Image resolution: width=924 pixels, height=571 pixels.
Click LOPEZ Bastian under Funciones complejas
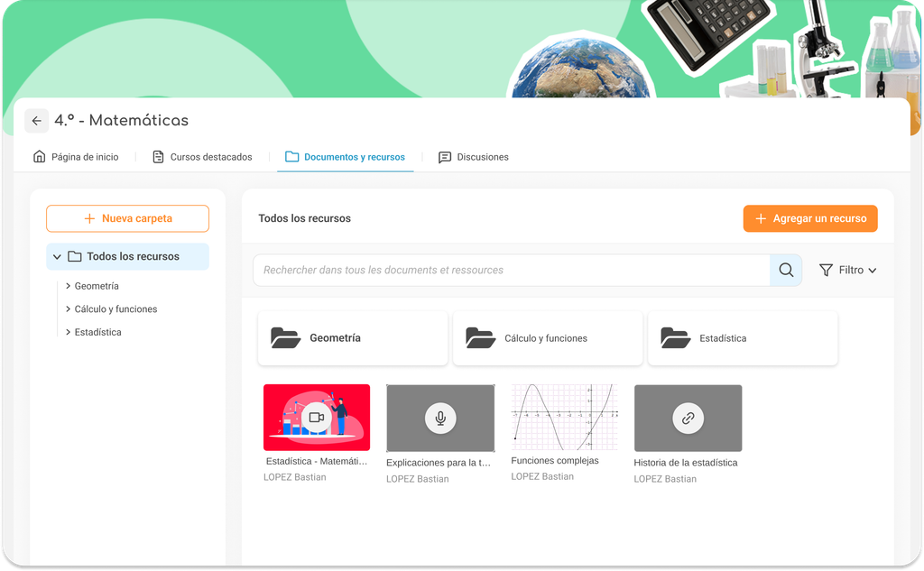click(x=542, y=476)
